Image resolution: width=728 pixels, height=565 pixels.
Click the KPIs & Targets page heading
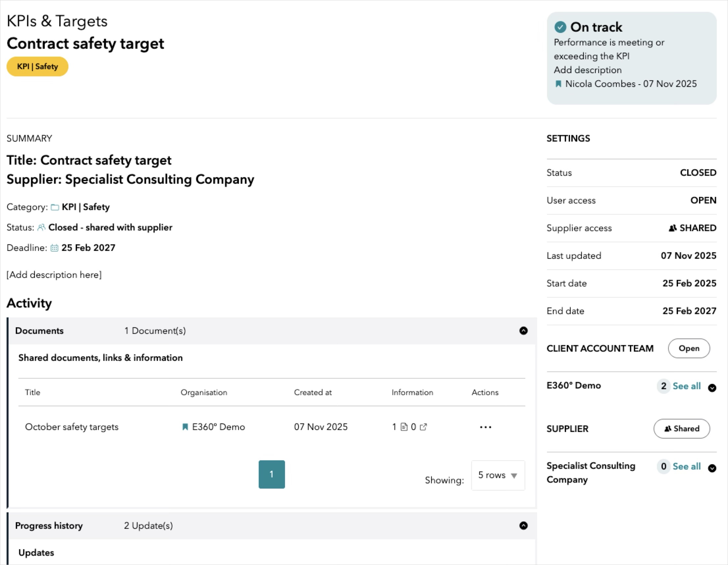pyautogui.click(x=57, y=21)
